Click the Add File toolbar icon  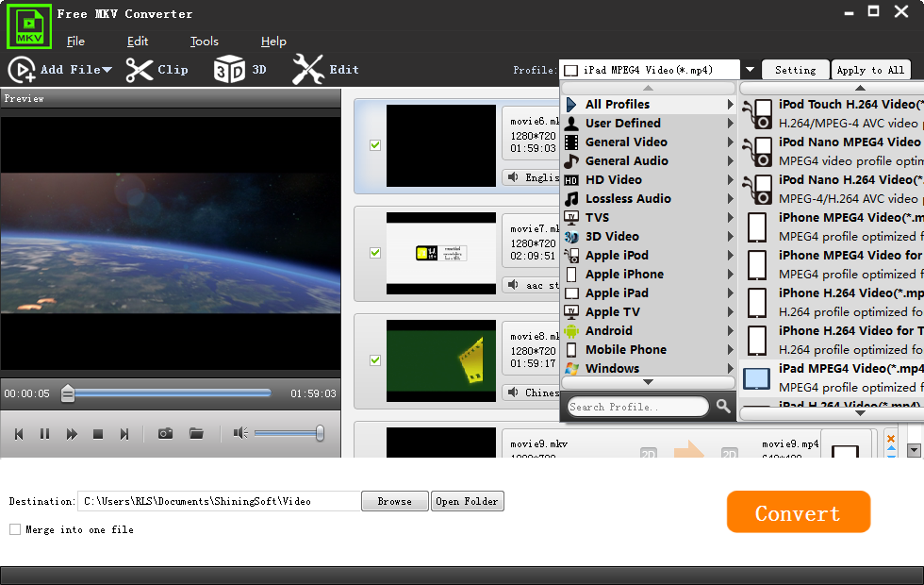click(x=22, y=70)
